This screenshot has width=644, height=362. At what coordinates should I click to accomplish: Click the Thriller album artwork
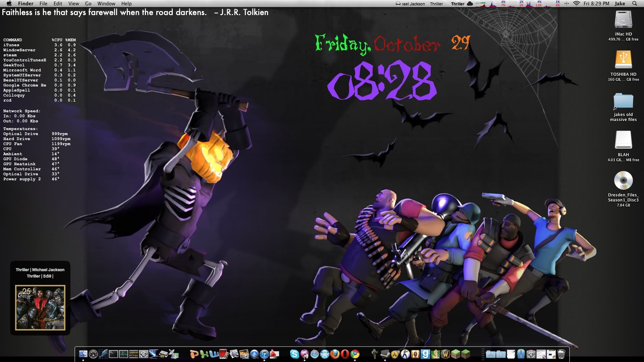[x=40, y=308]
